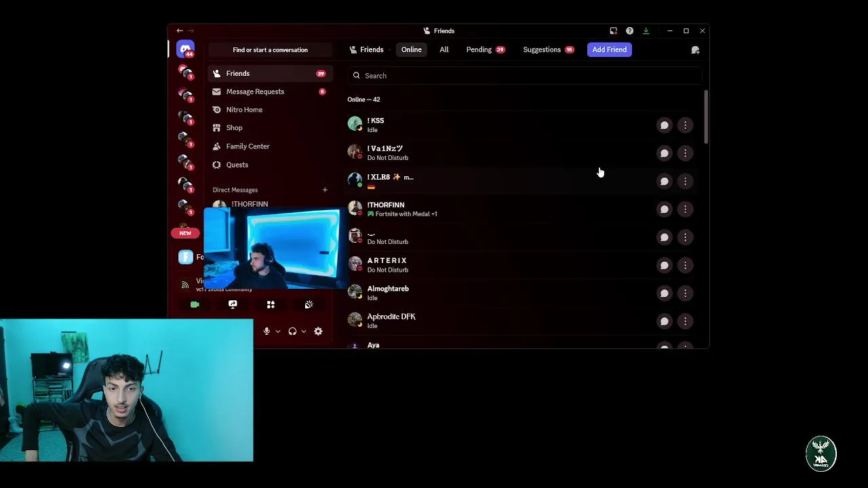Open the Pending requests tab

[485, 49]
